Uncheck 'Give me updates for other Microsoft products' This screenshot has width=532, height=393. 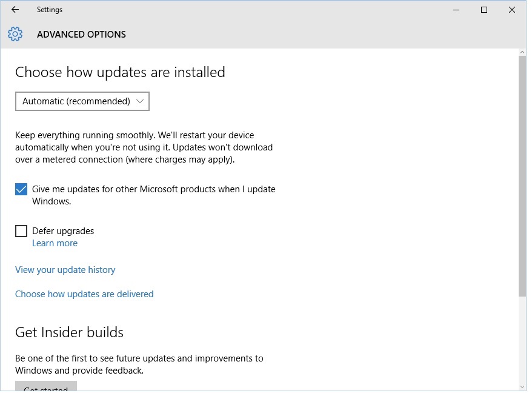[x=21, y=189]
